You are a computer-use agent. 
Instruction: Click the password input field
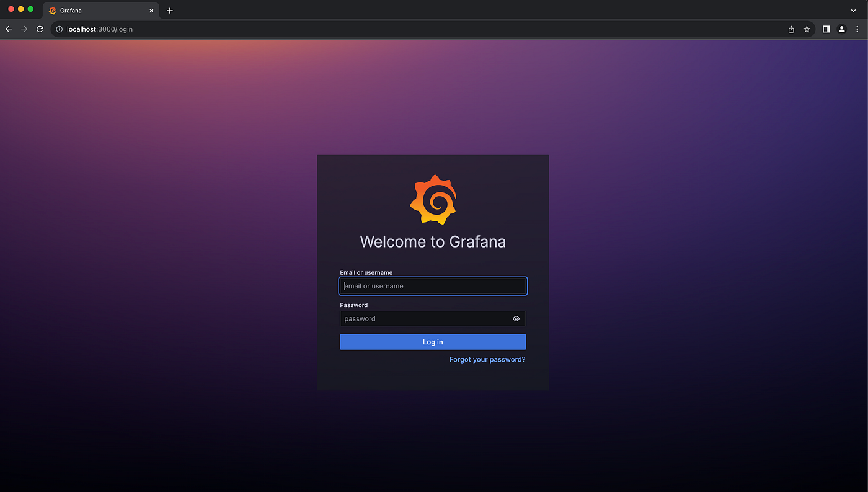click(x=428, y=318)
